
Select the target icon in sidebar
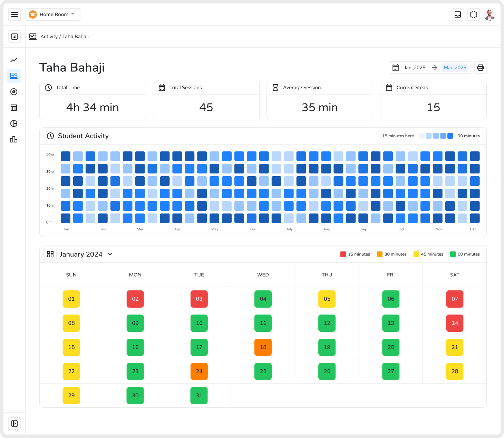[14, 92]
